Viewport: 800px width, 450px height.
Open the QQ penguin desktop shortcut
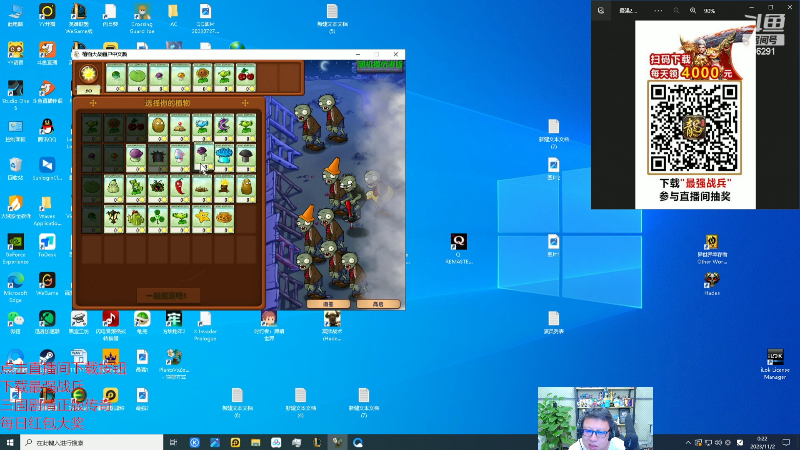click(47, 130)
